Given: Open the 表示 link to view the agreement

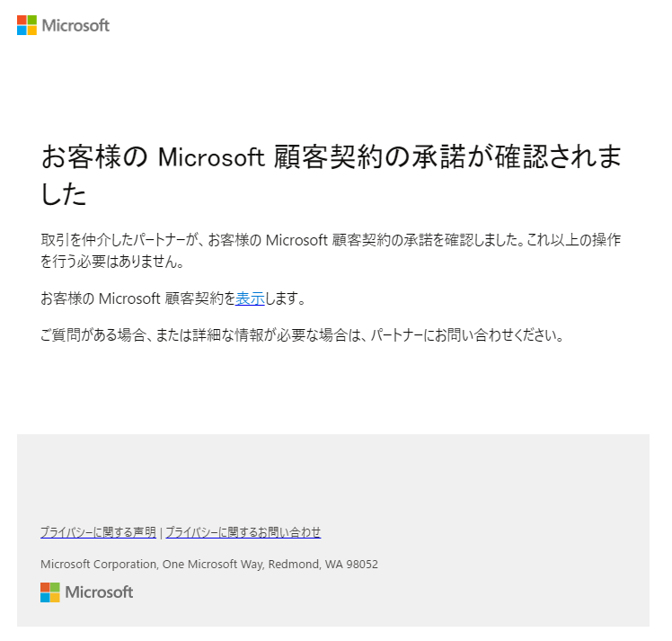Looking at the screenshot, I should point(250,298).
